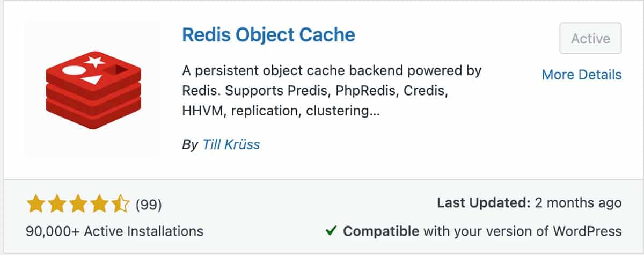The width and height of the screenshot is (644, 255).
Task: Click the green compatibility checkmark
Action: coord(331,231)
